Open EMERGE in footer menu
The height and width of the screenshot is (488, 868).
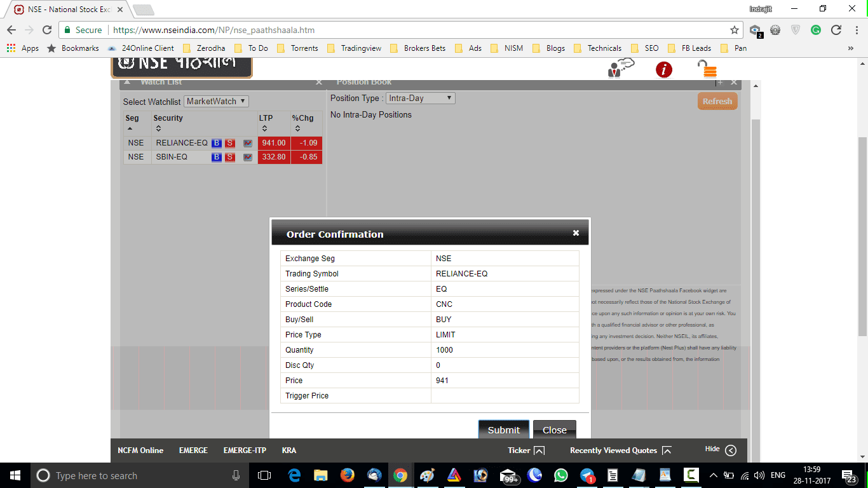click(x=193, y=450)
